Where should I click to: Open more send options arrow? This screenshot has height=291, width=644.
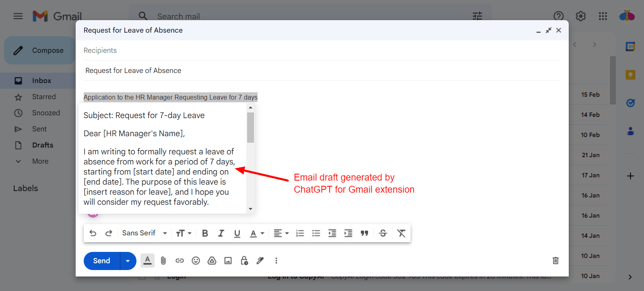(x=128, y=261)
